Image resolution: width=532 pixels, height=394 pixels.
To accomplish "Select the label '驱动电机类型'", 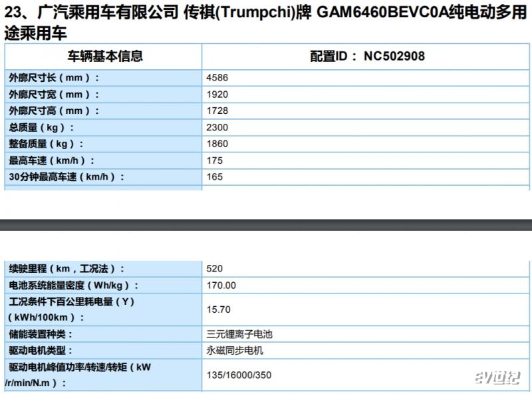I will click(x=41, y=351).
